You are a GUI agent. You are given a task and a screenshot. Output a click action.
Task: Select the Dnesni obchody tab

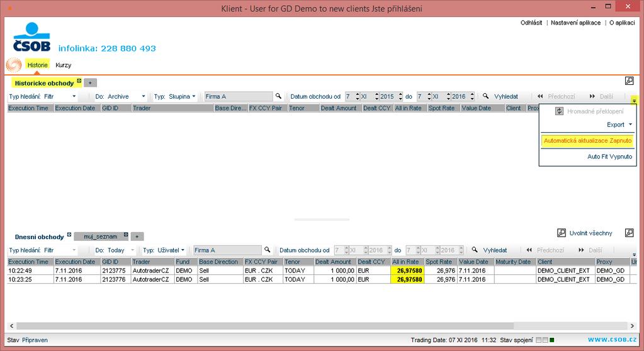(40, 237)
